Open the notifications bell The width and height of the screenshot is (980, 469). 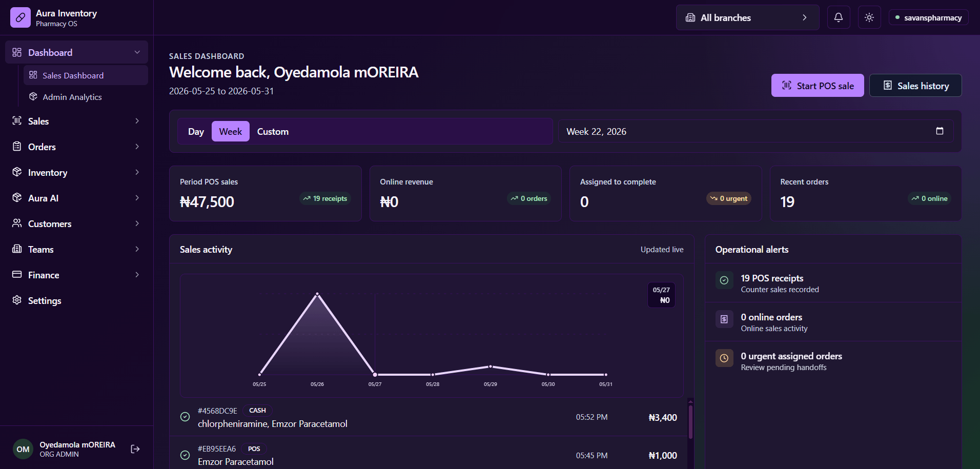pos(839,17)
